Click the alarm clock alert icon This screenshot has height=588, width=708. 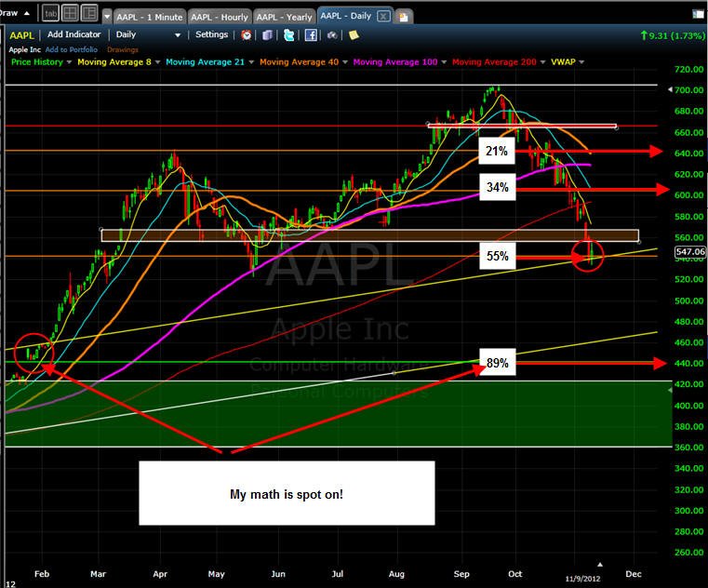[x=247, y=34]
